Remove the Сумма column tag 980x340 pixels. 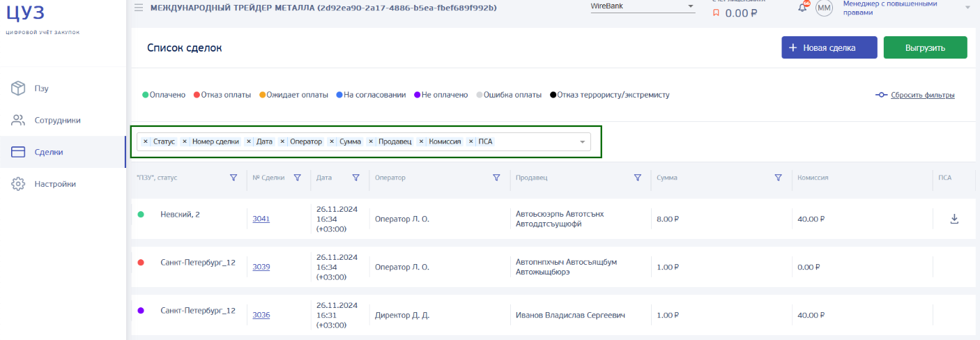click(x=332, y=141)
